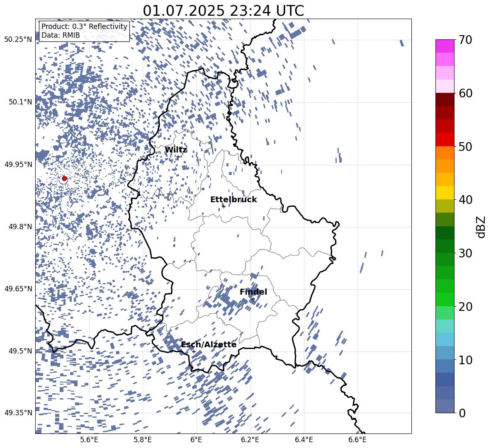
Task: Click the 40 value on colorbar
Action: 465,200
